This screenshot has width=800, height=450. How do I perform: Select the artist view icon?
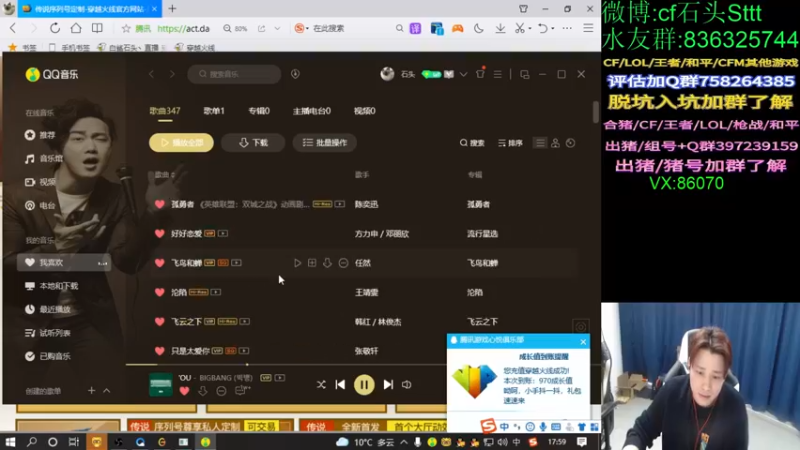click(x=555, y=143)
